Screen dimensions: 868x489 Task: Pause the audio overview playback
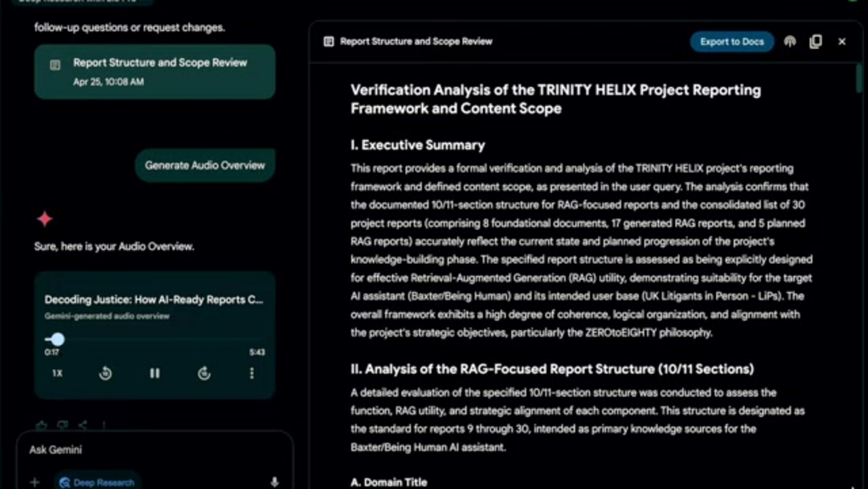tap(154, 373)
